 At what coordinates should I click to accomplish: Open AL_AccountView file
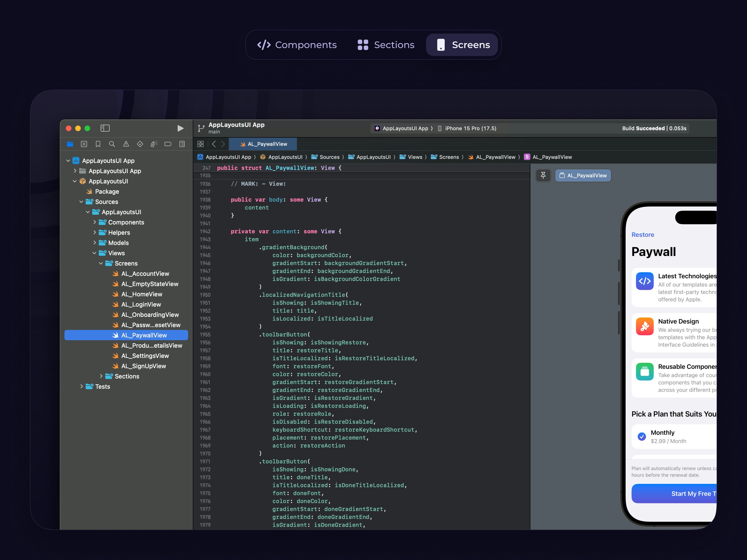[126, 274]
